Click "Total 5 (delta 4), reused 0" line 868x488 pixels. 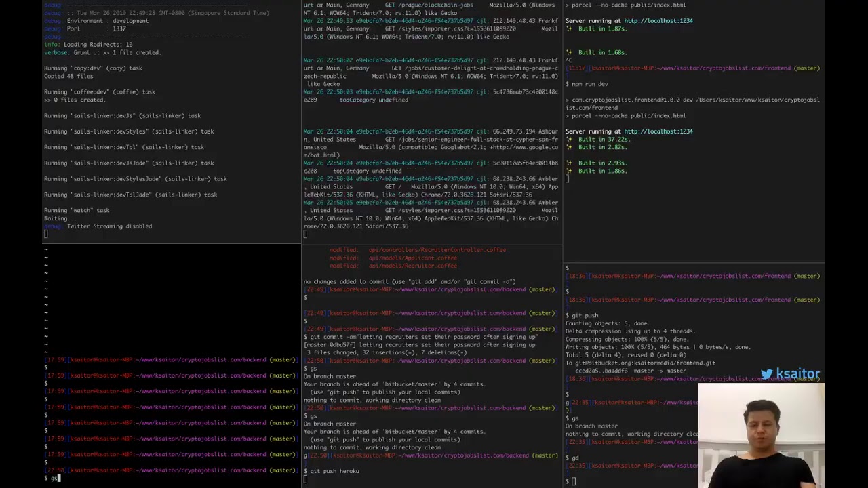click(626, 355)
